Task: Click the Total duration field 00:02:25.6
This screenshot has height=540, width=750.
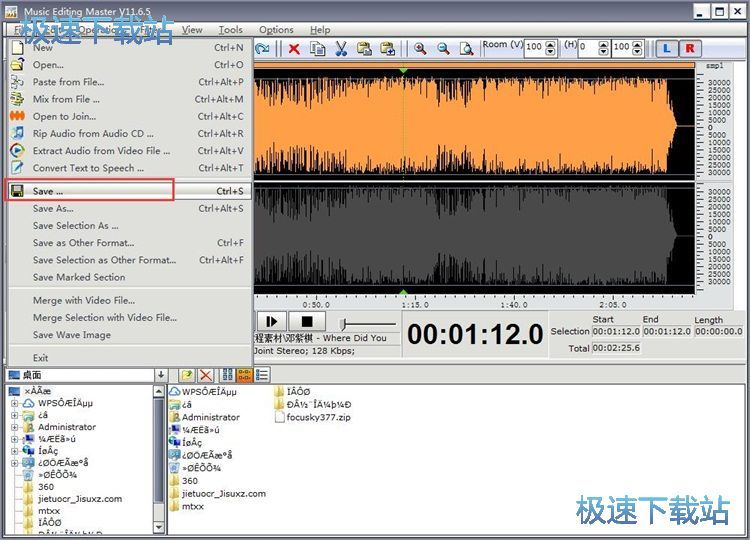Action: (616, 348)
